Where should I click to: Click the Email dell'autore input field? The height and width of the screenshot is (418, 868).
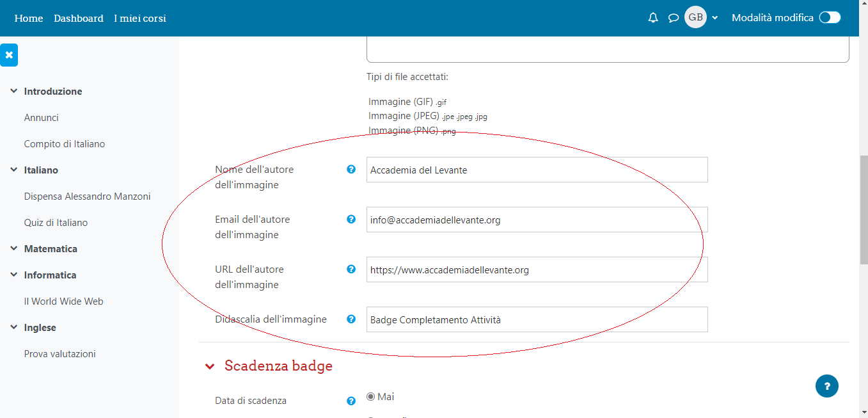(537, 220)
